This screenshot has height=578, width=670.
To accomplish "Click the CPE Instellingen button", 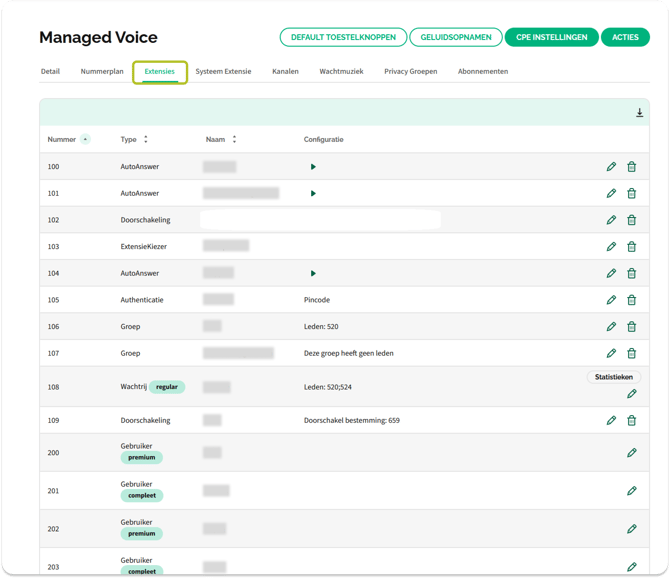I will pyautogui.click(x=552, y=38).
